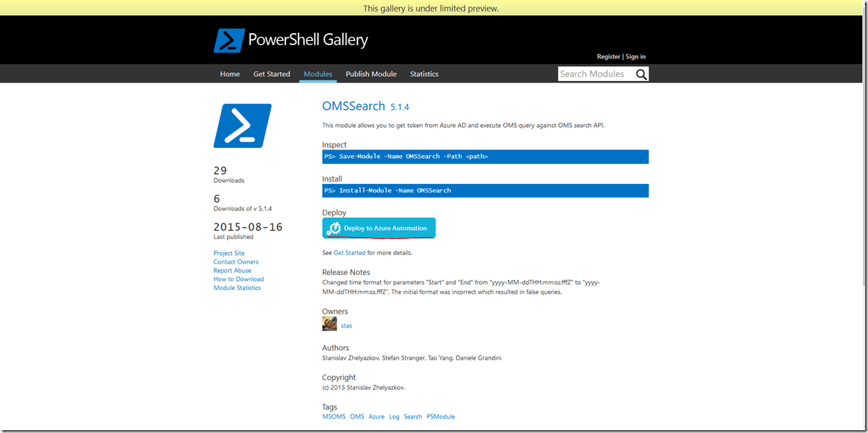Image resolution: width=868 pixels, height=433 pixels.
Task: Click the search magnifier icon
Action: click(x=641, y=74)
